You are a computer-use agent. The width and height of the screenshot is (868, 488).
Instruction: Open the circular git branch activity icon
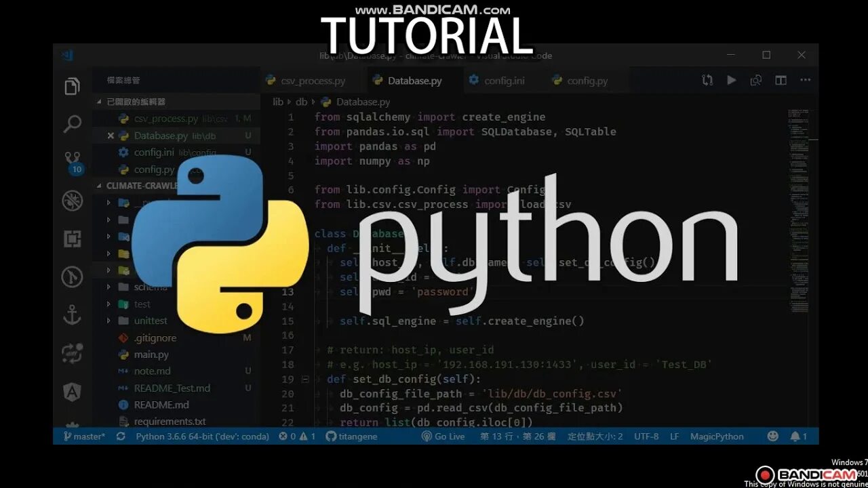tap(72, 277)
